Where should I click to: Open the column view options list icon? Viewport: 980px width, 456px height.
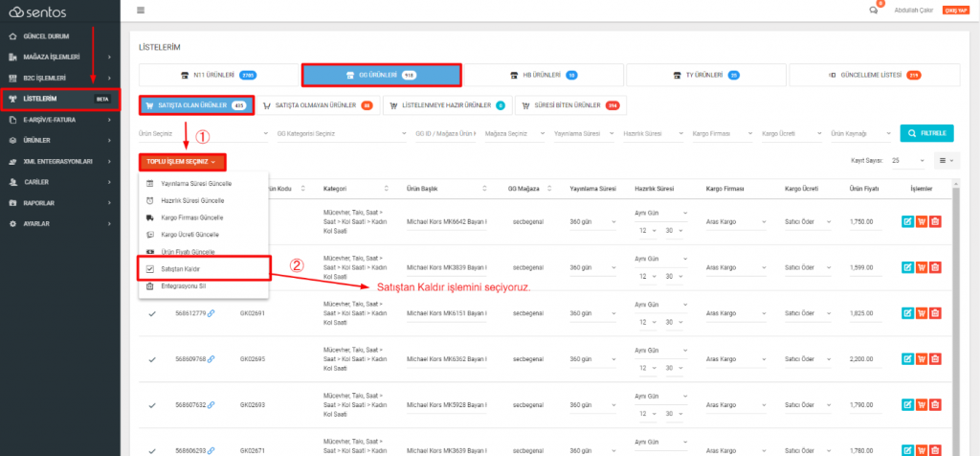click(x=947, y=161)
